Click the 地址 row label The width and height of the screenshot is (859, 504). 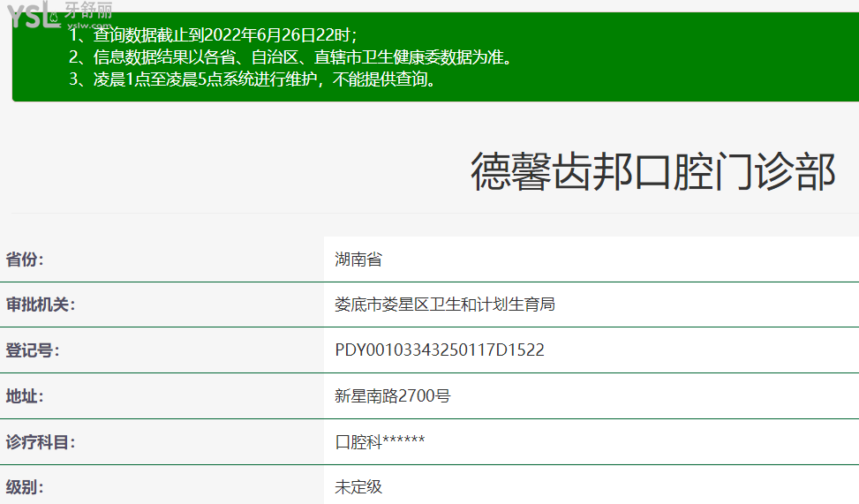coord(25,396)
